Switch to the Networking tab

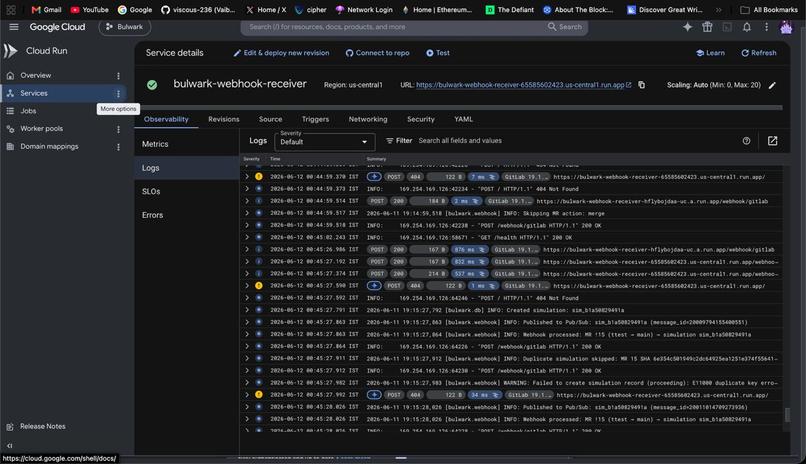pos(368,119)
